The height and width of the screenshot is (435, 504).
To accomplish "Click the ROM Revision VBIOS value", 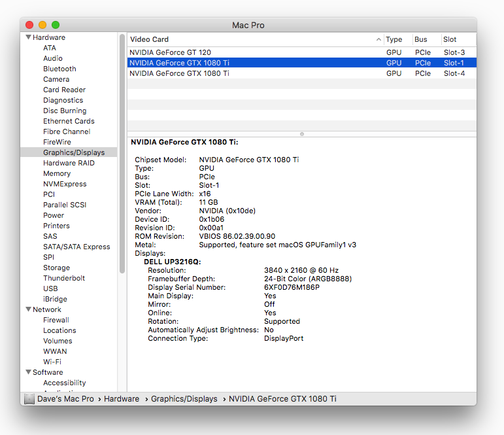I will [237, 236].
